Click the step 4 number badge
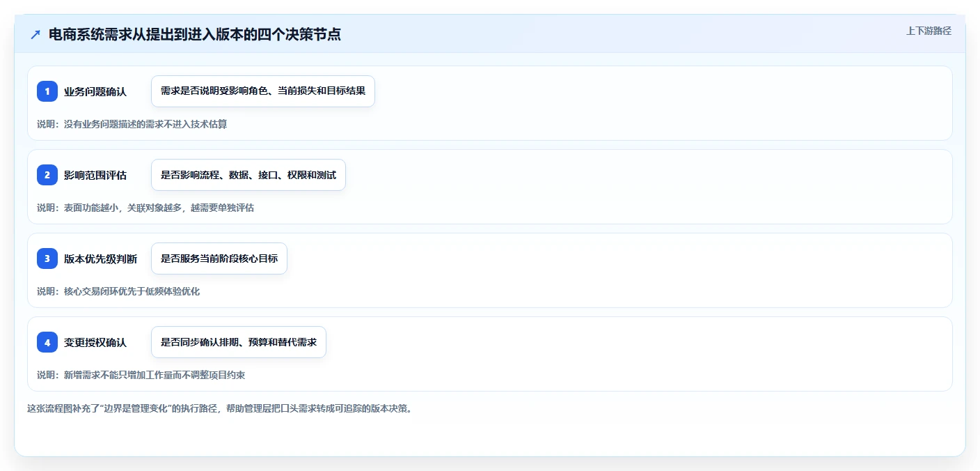 [47, 342]
